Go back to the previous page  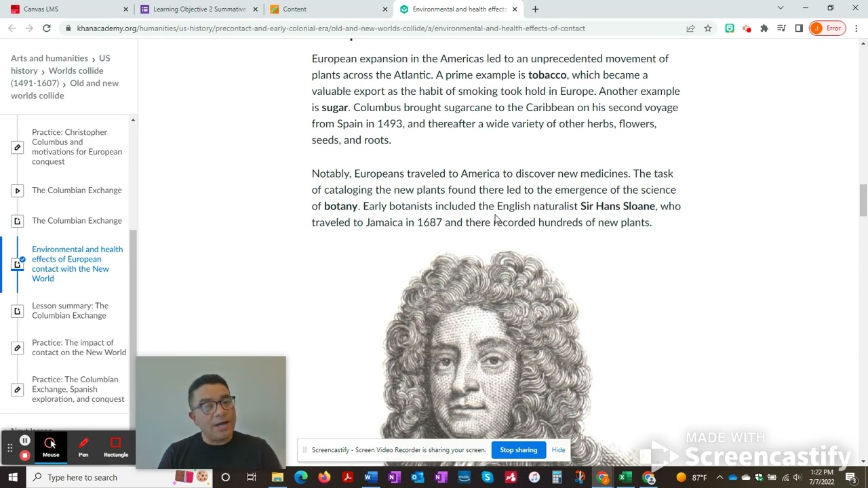[12, 28]
